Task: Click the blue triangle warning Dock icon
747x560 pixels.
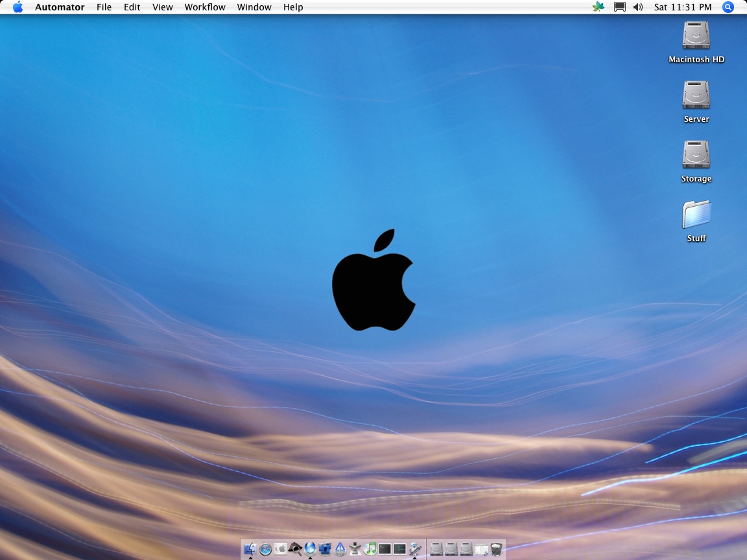Action: click(340, 549)
